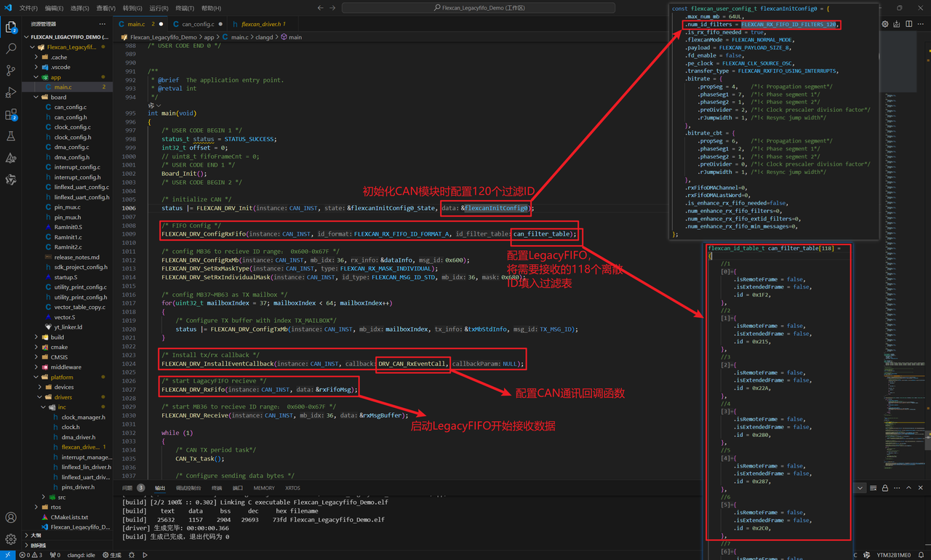Open the Source Control view

click(11, 71)
